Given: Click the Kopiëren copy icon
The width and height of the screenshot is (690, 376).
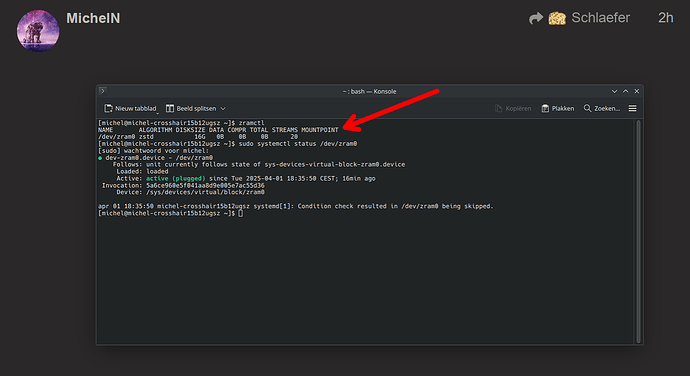Looking at the screenshot, I should tap(499, 108).
